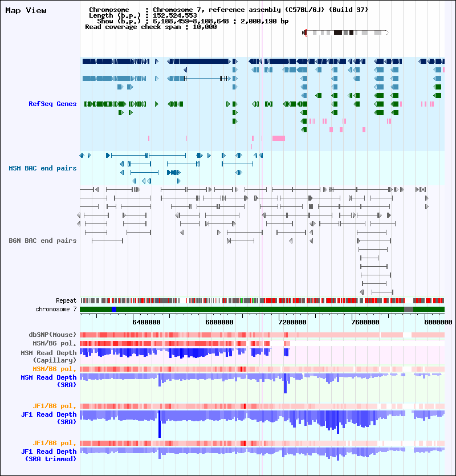The image size is (456, 476).
Task: Open the JF1 Read Depth (SRA) link
Action: pyautogui.click(x=48, y=418)
